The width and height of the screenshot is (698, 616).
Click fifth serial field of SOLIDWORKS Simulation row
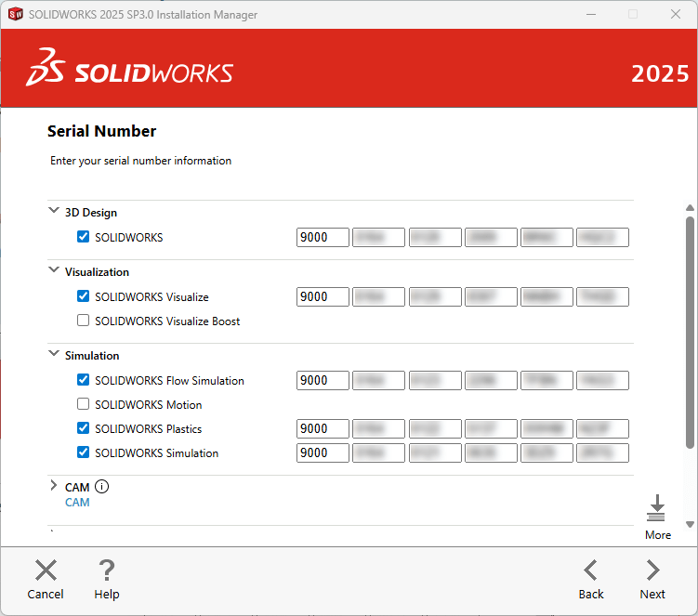tap(547, 452)
